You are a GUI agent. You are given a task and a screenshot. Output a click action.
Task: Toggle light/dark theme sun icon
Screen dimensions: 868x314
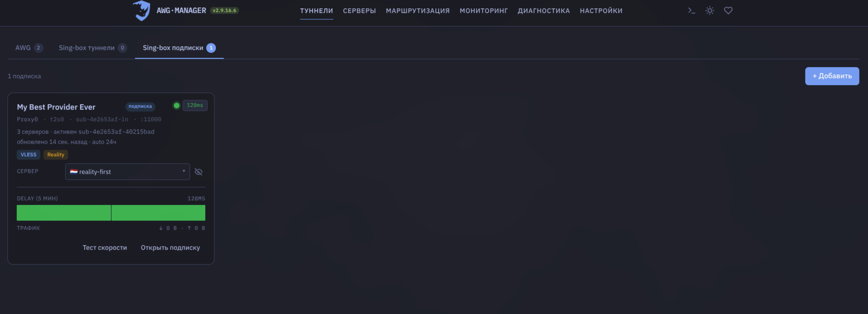click(710, 11)
